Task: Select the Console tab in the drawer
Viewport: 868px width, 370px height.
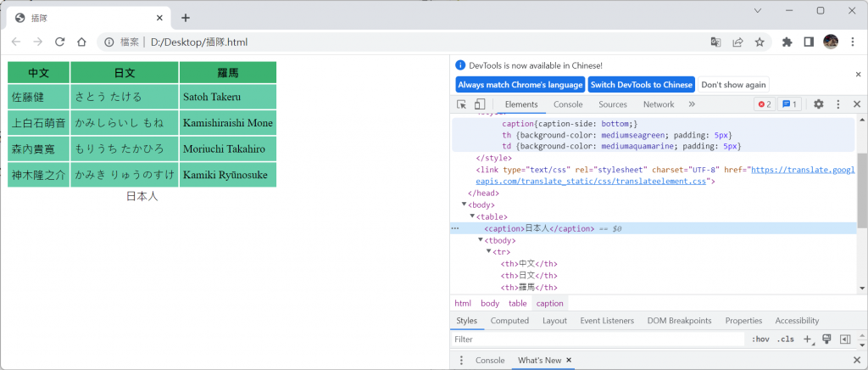Action: tap(490, 360)
